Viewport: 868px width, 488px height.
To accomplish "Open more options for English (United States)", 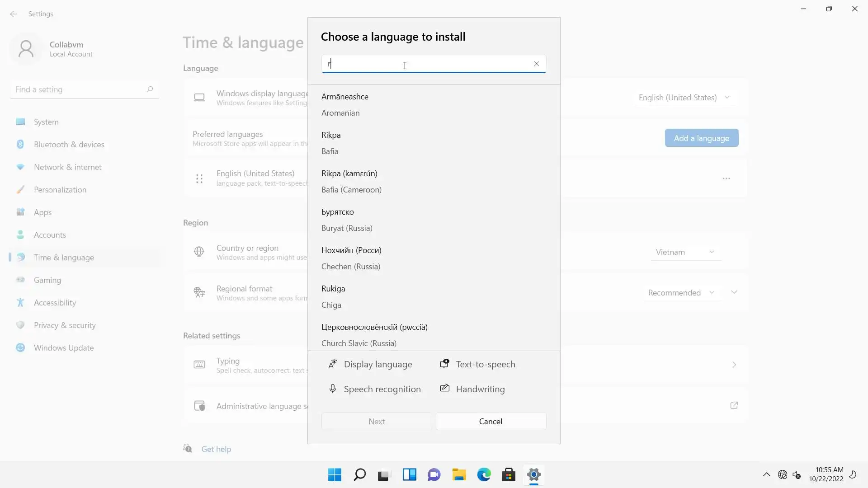I will 726,178.
